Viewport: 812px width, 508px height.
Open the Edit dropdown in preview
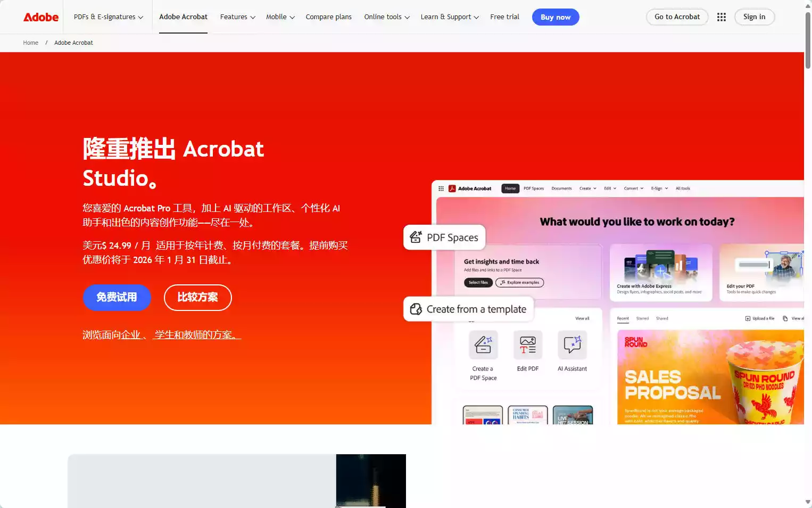610,189
